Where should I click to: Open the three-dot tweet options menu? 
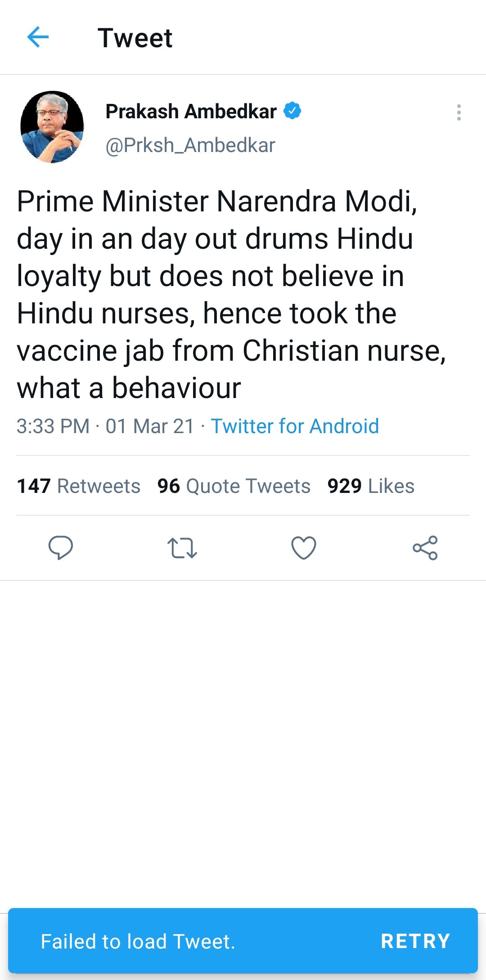pos(459,112)
